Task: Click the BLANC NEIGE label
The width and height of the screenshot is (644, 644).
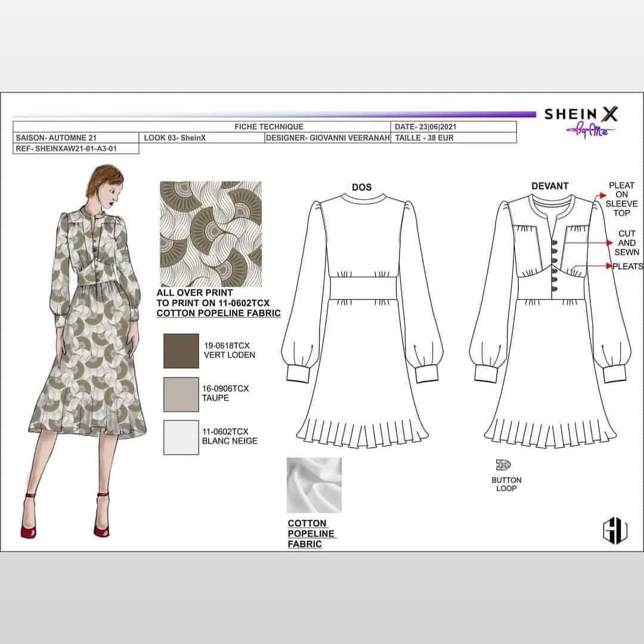Action: click(x=230, y=441)
